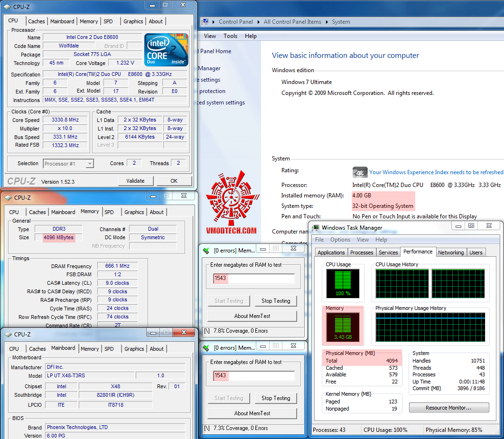
Task: Click the memory size value 4096 MBytes
Action: click(58, 237)
